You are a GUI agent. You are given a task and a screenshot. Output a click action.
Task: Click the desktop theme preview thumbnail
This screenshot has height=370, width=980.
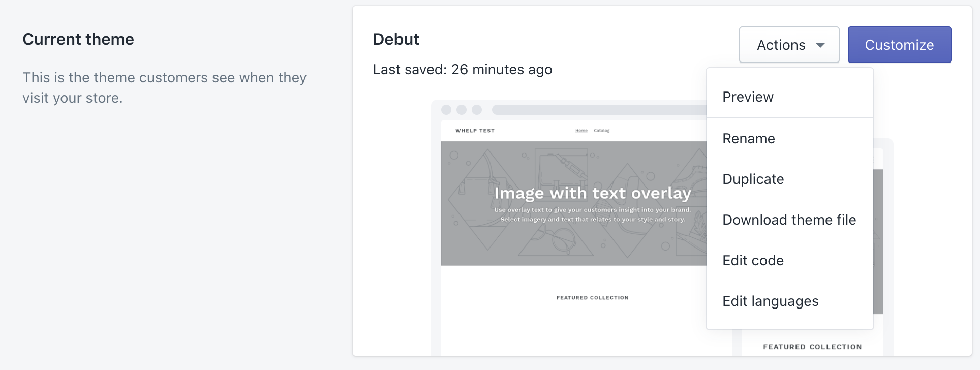pos(569,228)
